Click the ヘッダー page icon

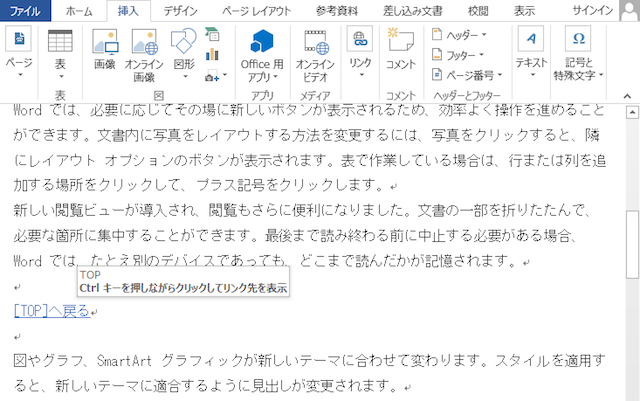click(437, 34)
